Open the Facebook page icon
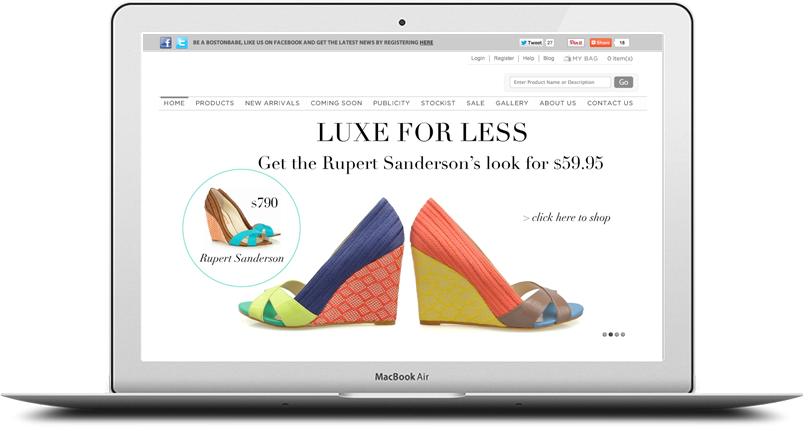This screenshot has width=803, height=428. (165, 43)
